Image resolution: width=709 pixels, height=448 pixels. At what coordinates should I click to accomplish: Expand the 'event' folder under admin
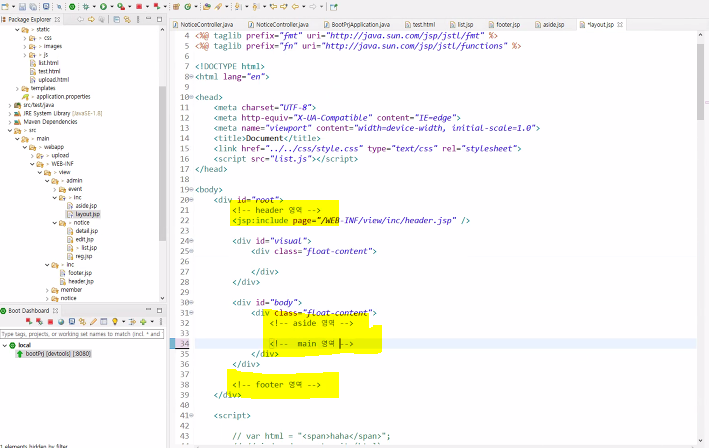(55, 189)
